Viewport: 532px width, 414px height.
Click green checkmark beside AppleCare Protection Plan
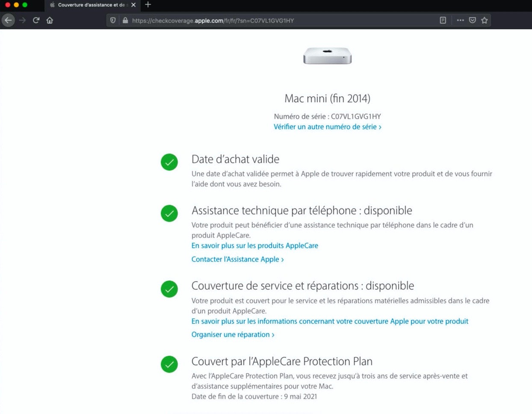coord(169,364)
